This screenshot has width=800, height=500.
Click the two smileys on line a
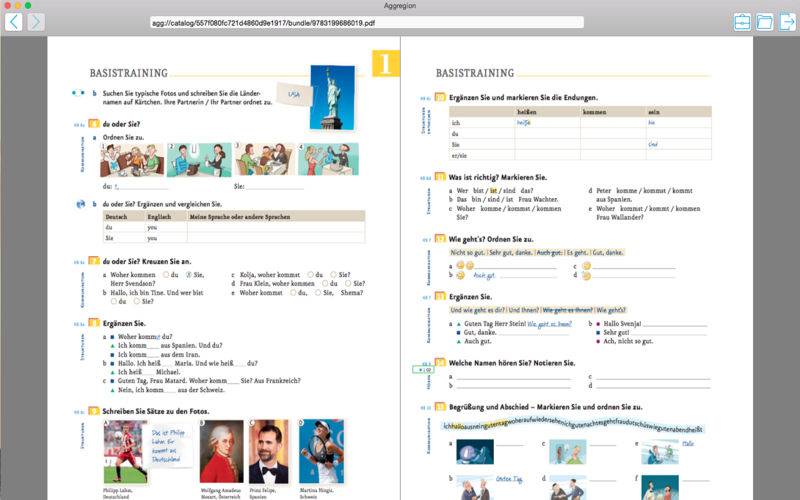pyautogui.click(x=465, y=265)
